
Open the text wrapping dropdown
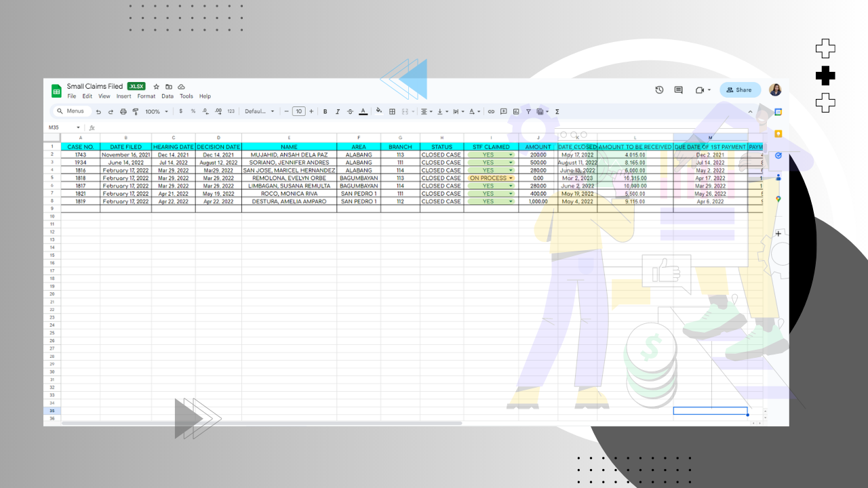(x=458, y=111)
